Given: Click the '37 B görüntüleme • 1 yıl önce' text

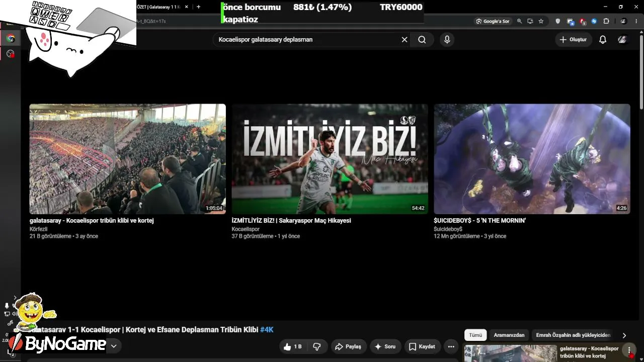Looking at the screenshot, I should [266, 236].
